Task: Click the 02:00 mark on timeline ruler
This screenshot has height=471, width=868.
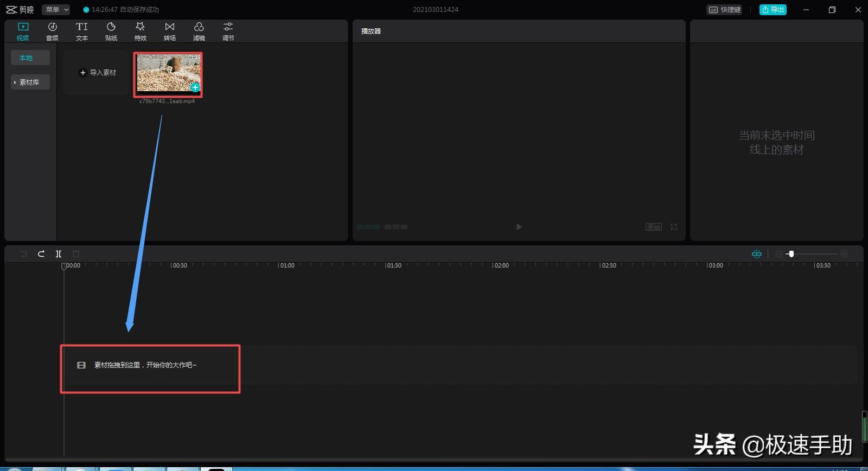Action: 501,265
